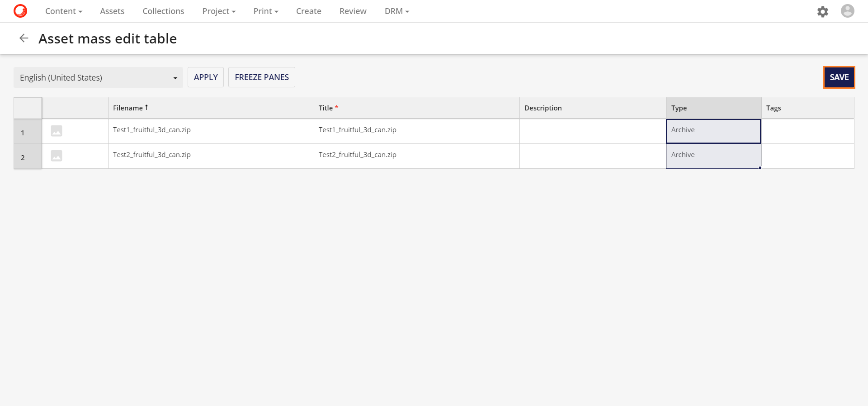
Task: Open the Collections menu item
Action: (x=163, y=11)
